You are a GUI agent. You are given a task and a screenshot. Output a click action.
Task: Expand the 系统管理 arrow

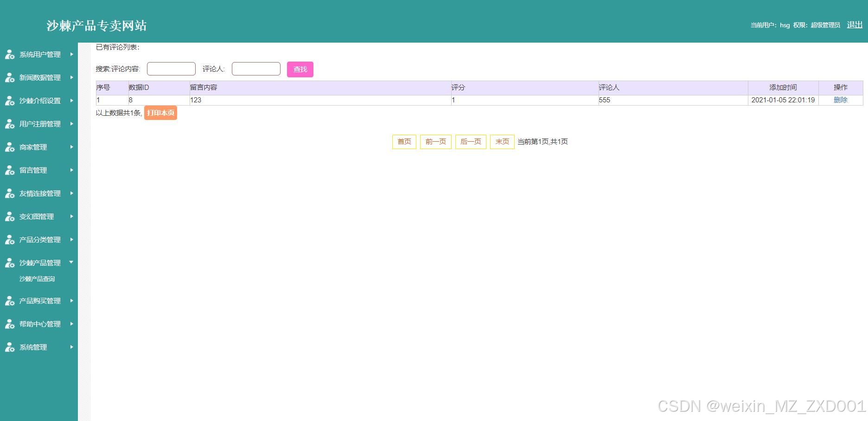pos(71,347)
